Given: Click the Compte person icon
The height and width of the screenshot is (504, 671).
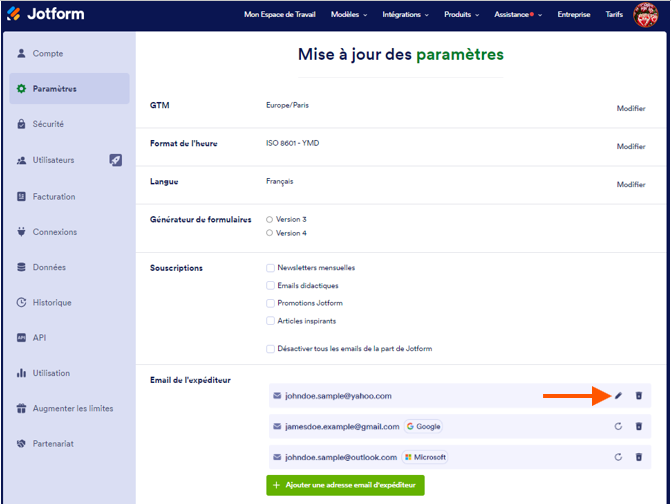Looking at the screenshot, I should click(21, 53).
